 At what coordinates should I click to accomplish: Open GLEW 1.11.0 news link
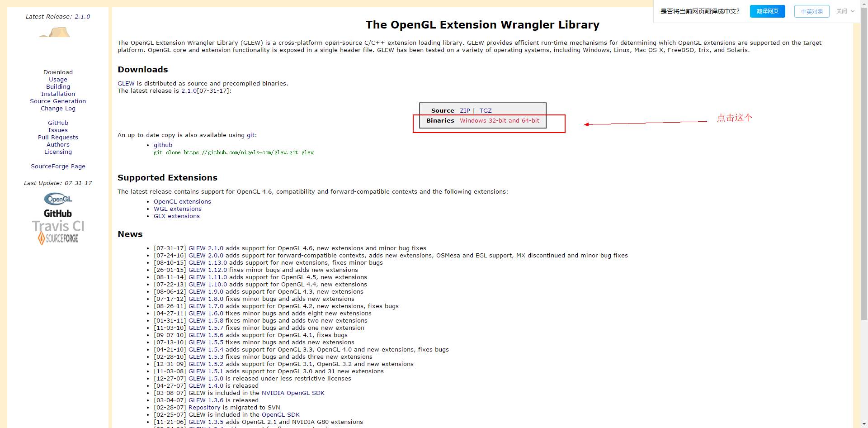[x=208, y=277]
